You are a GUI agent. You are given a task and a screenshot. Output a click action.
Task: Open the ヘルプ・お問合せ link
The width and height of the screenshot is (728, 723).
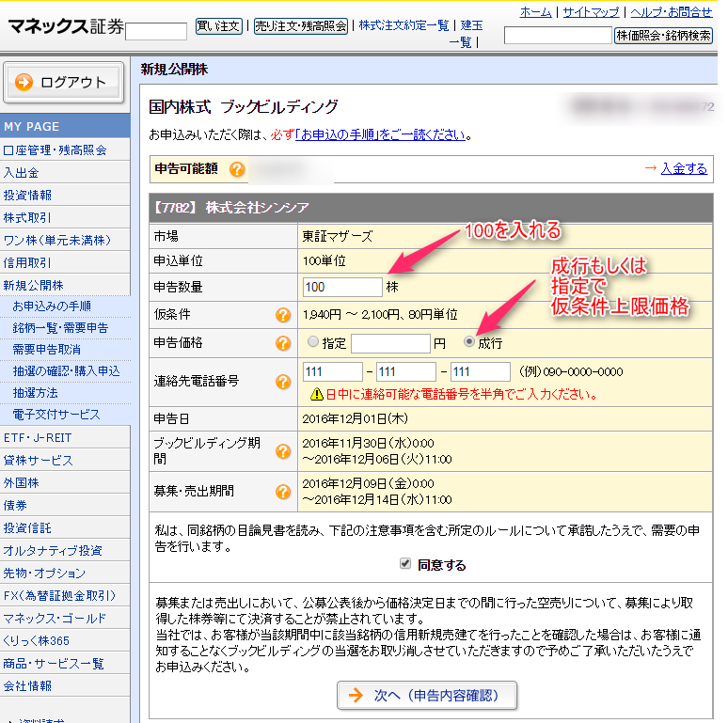click(672, 11)
